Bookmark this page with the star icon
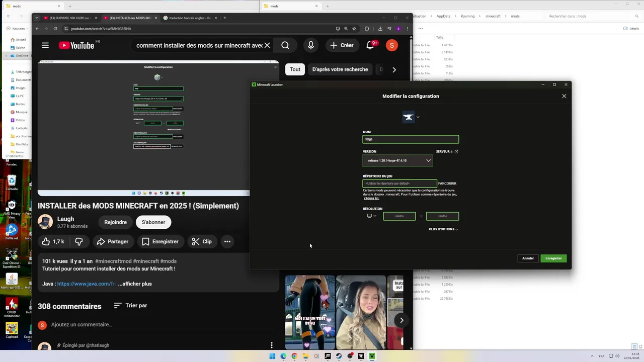Viewport: 644px width, 362px height. coord(354,29)
